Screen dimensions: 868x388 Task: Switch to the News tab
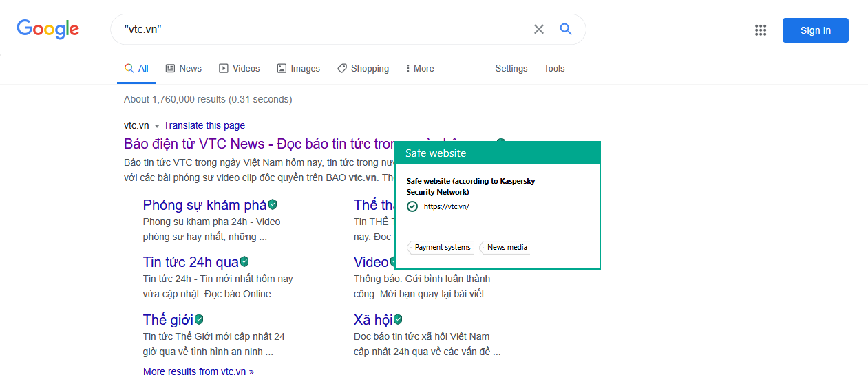[x=184, y=69]
